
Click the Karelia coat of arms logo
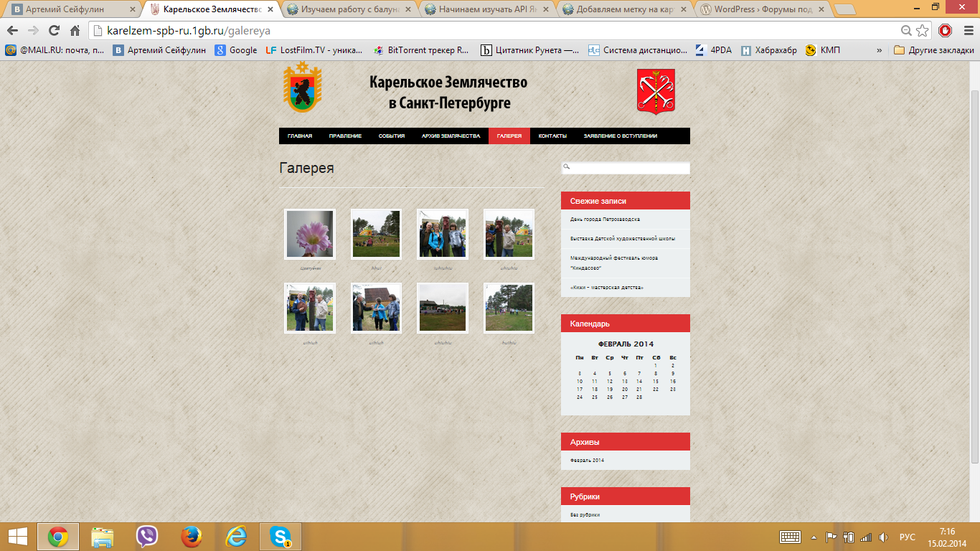point(303,88)
